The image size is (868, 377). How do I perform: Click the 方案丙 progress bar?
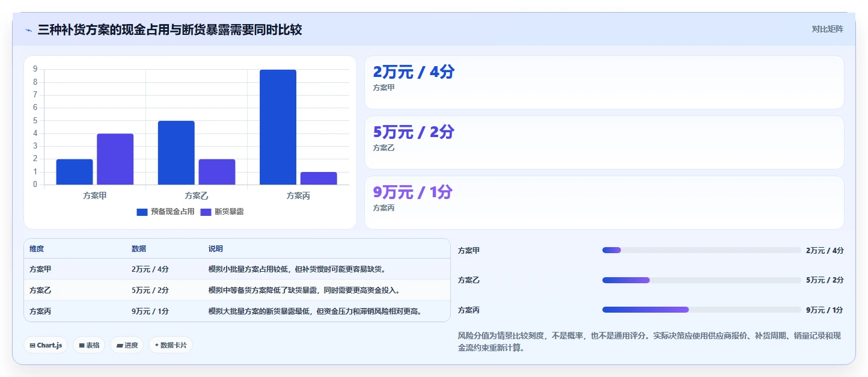(x=701, y=310)
